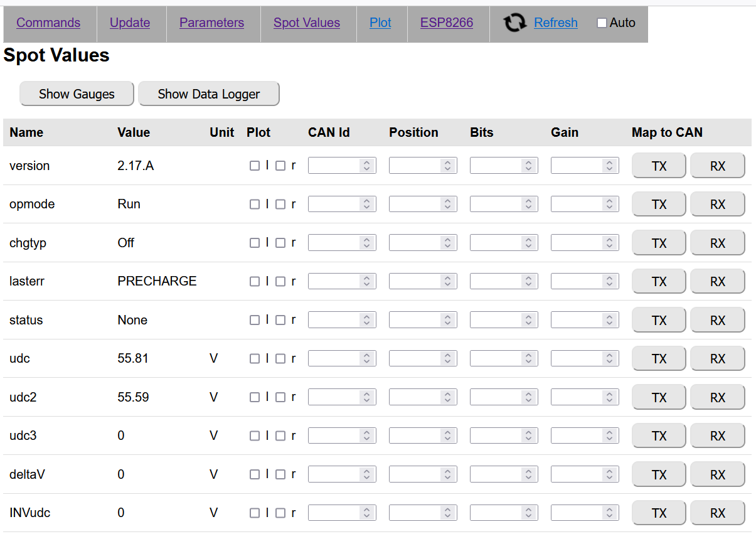Click the RX button for lasterr
Viewport: 756px width, 534px height.
click(x=717, y=282)
